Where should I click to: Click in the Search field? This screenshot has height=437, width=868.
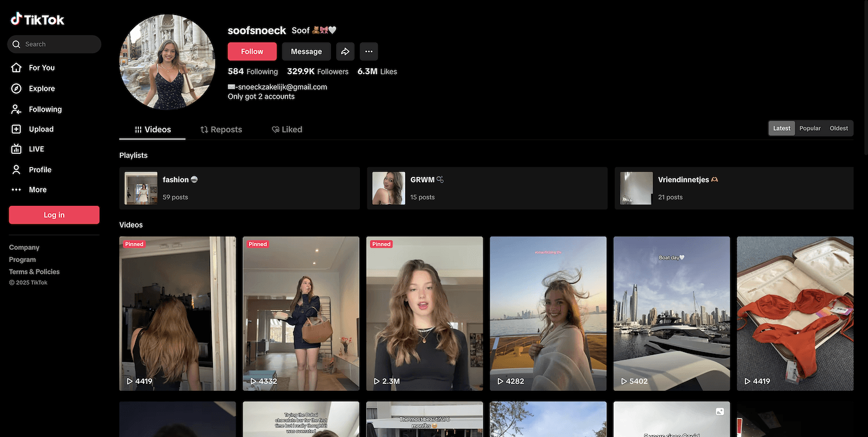click(x=58, y=44)
